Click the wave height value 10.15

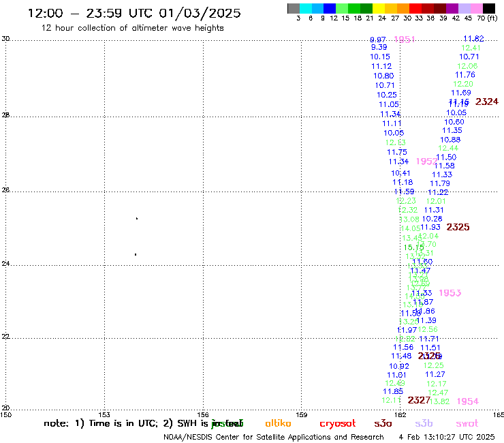click(380, 57)
